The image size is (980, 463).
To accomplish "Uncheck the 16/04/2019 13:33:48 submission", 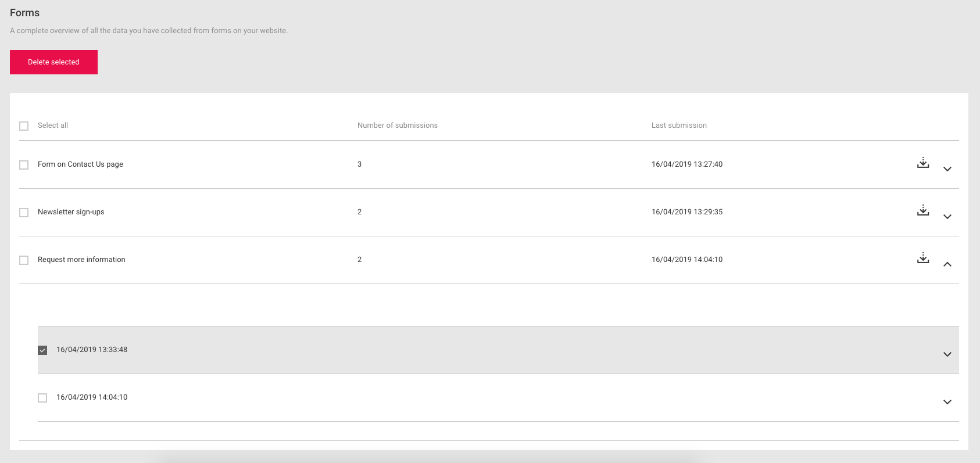I will click(42, 350).
